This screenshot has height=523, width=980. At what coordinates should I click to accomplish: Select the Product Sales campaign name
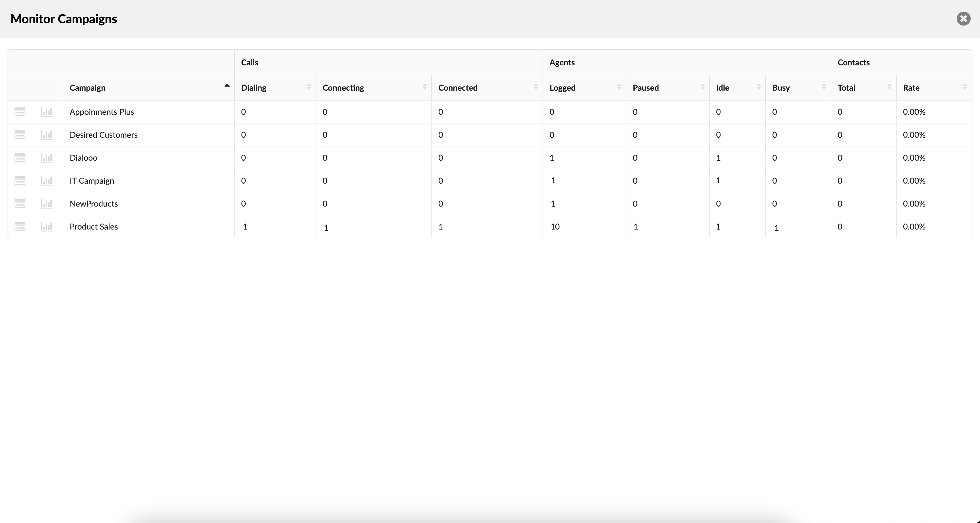pos(93,226)
